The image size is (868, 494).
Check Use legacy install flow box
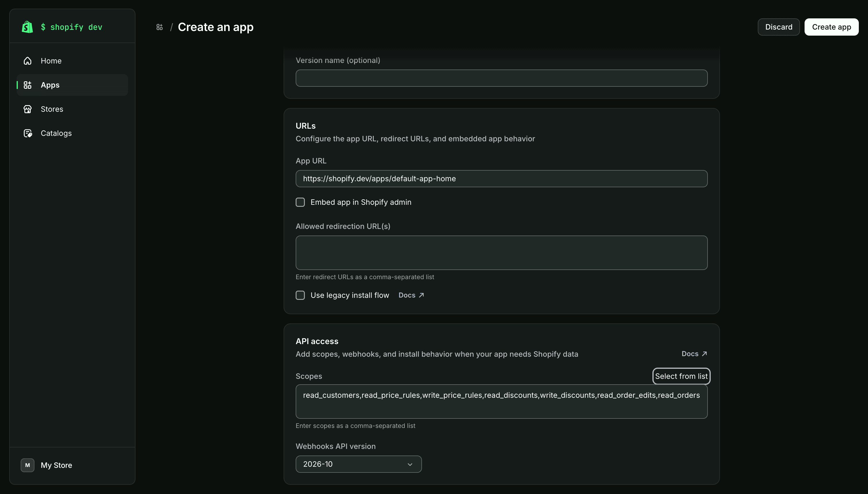pos(300,295)
